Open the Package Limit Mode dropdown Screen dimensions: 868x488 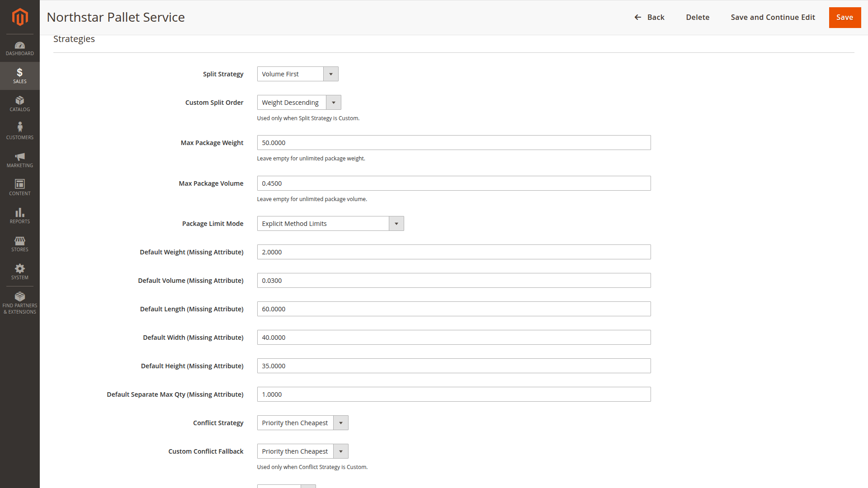click(330, 224)
